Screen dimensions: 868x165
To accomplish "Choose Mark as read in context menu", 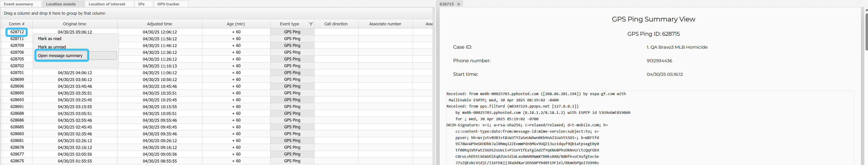I will point(50,39).
